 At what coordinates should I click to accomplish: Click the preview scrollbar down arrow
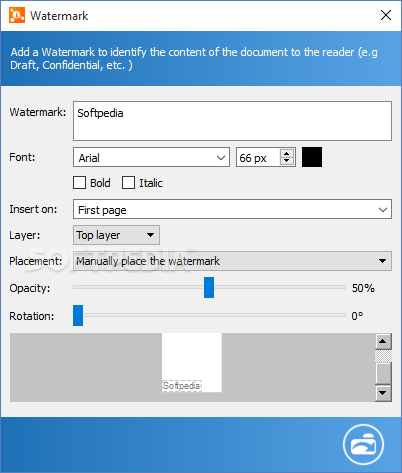pos(383,393)
